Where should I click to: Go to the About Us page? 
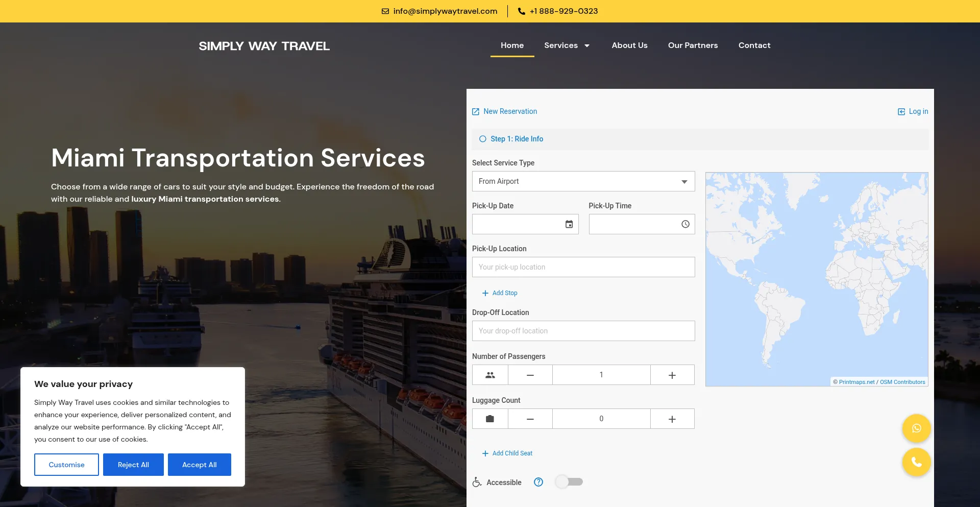[x=629, y=45]
